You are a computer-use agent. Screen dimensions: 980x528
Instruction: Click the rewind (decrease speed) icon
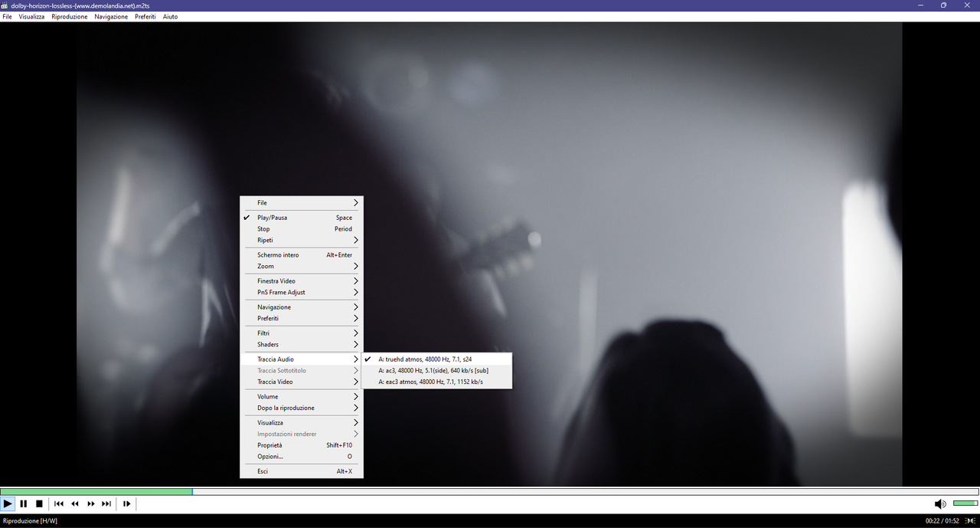(75, 503)
